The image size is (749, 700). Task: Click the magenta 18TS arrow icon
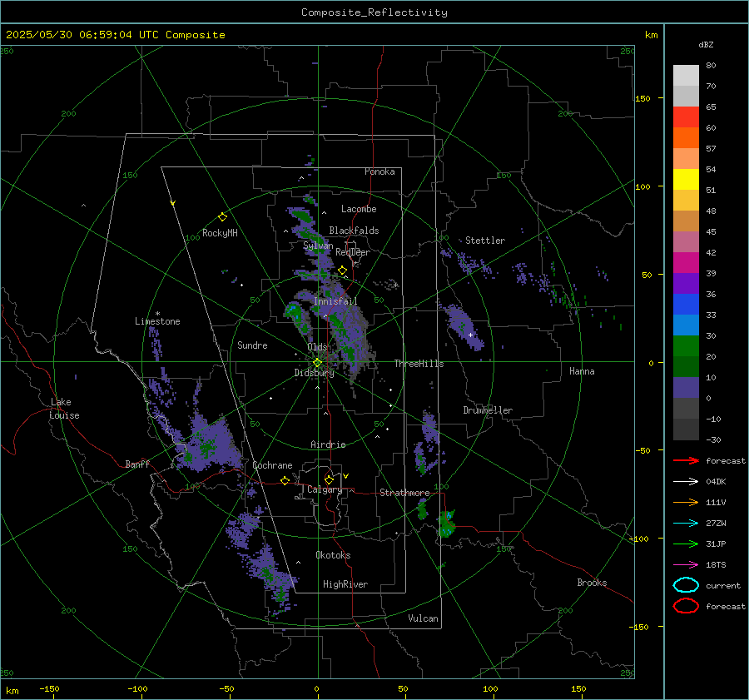click(x=686, y=565)
